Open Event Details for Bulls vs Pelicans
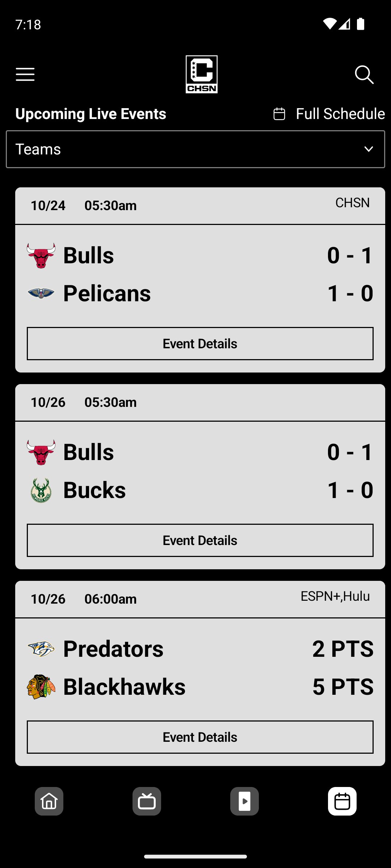 200,344
